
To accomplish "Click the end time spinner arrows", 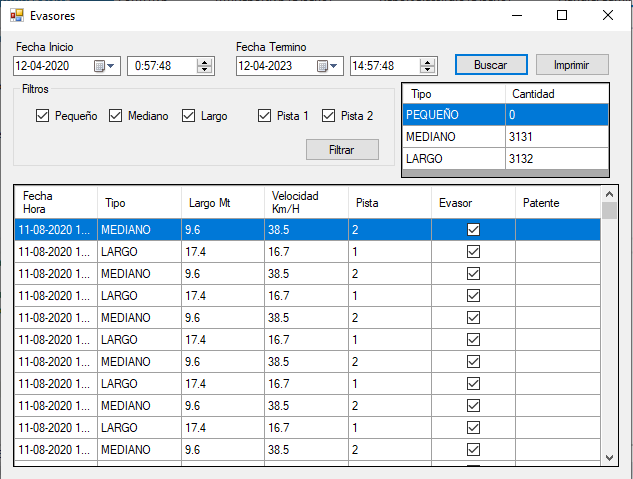I will (428, 66).
